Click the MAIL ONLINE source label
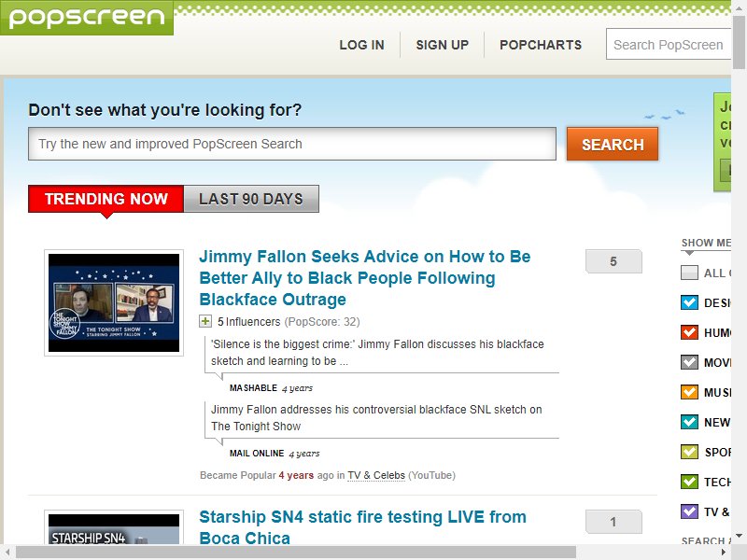Image resolution: width=747 pixels, height=560 pixels. pyautogui.click(x=257, y=454)
